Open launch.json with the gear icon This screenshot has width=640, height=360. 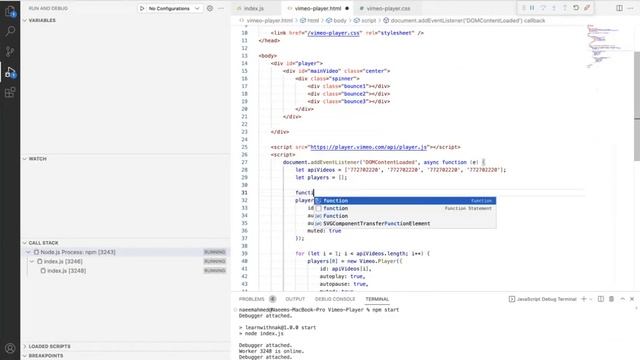(x=210, y=8)
